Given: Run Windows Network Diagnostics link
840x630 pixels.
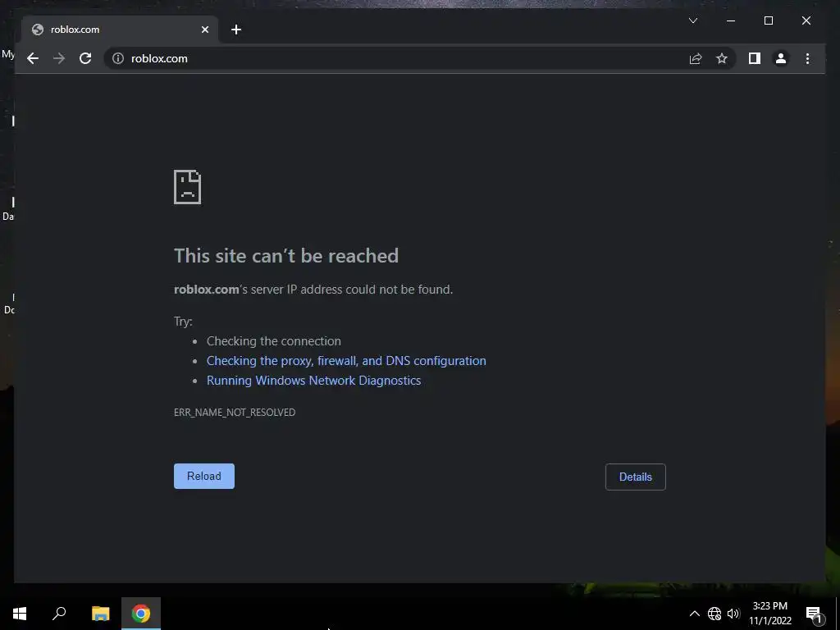Looking at the screenshot, I should pos(314,381).
